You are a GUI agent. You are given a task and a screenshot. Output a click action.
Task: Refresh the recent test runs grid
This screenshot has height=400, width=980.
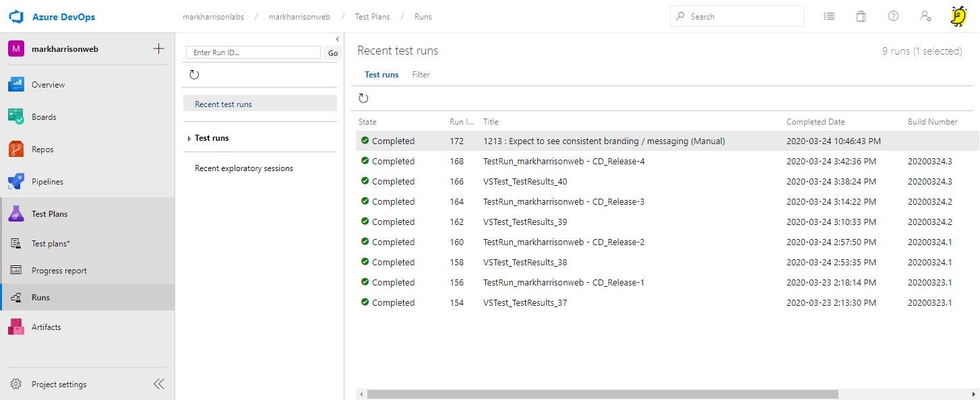point(363,98)
